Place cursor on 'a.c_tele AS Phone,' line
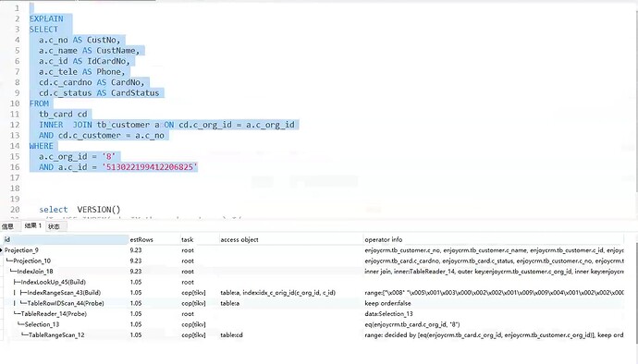The image size is (638, 364). click(x=82, y=71)
